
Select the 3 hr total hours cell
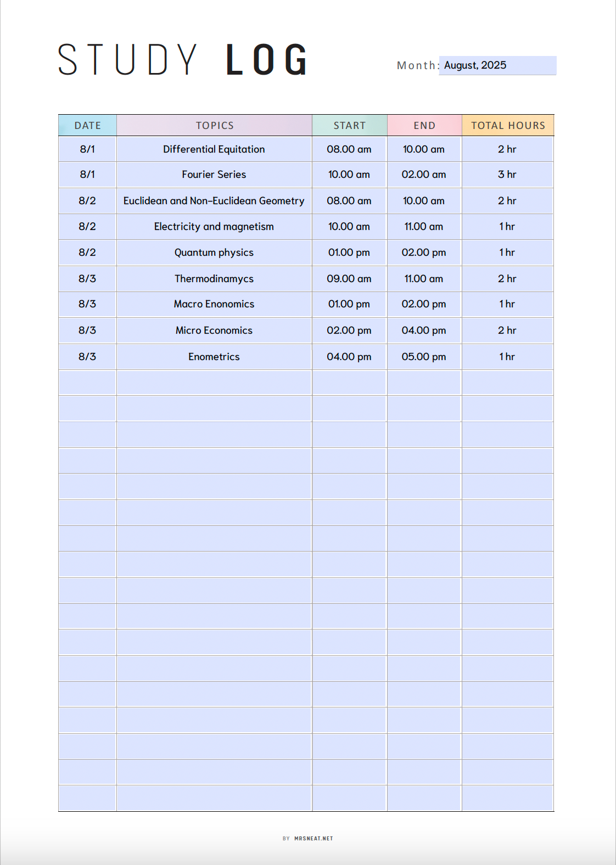(x=507, y=175)
